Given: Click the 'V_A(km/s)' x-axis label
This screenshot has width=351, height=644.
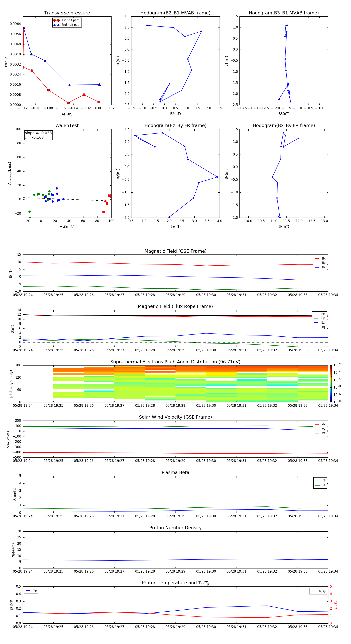Looking at the screenshot, I should [x=67, y=227].
